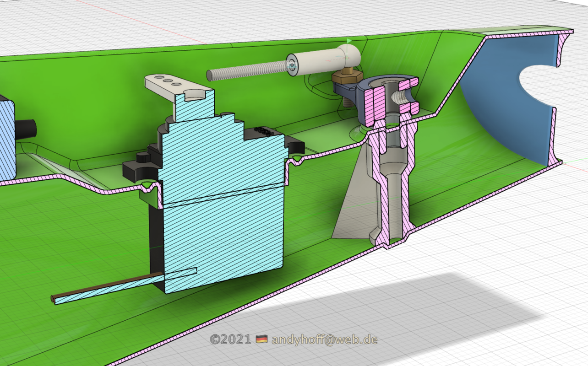Image resolution: width=588 pixels, height=366 pixels.
Task: Select the black connector atop the servo
Action: tap(264, 131)
